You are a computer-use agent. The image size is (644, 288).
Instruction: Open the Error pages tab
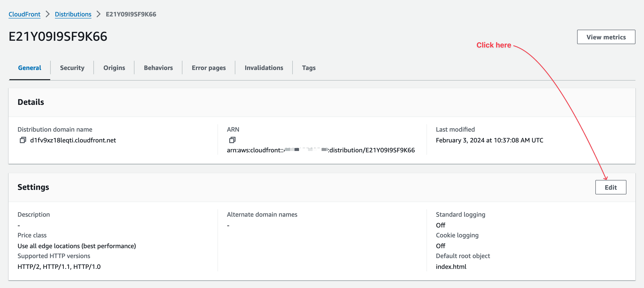(x=209, y=67)
